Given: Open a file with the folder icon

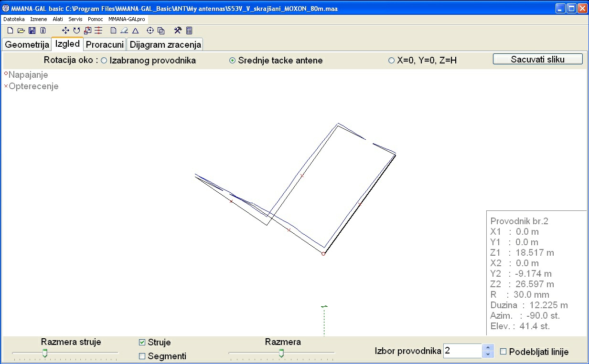Looking at the screenshot, I should tap(21, 31).
